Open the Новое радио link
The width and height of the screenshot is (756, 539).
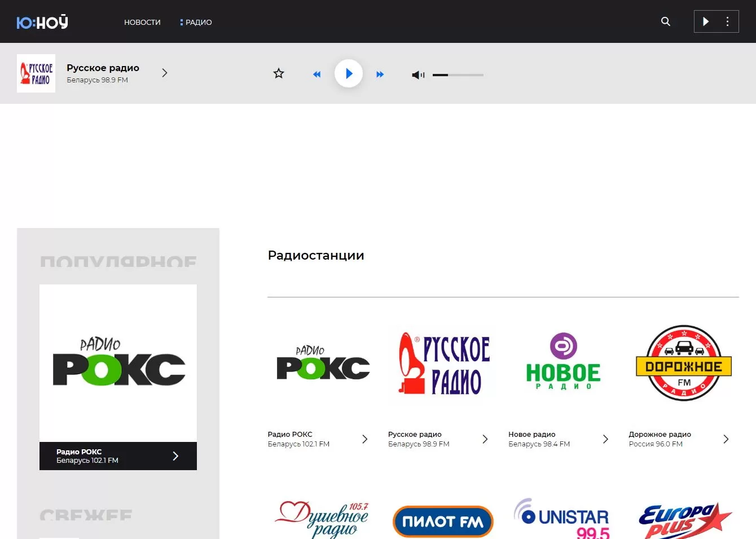(x=532, y=435)
